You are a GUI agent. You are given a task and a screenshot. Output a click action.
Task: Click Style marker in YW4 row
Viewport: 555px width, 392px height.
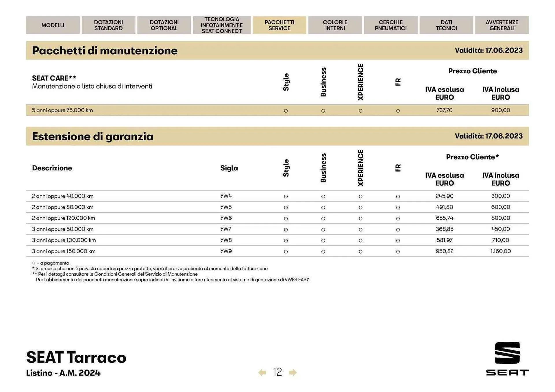point(286,196)
